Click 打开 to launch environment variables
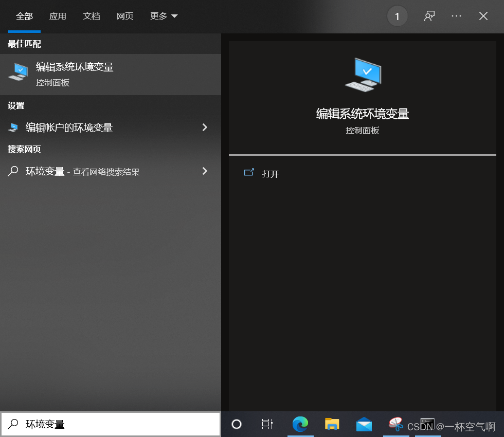The image size is (504, 437). click(271, 174)
